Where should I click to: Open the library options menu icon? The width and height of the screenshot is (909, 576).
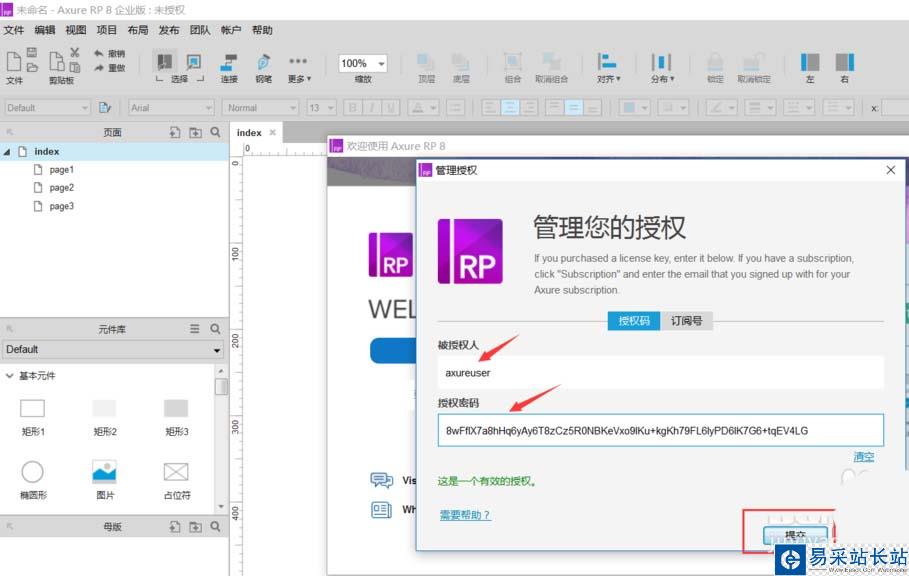click(x=195, y=329)
